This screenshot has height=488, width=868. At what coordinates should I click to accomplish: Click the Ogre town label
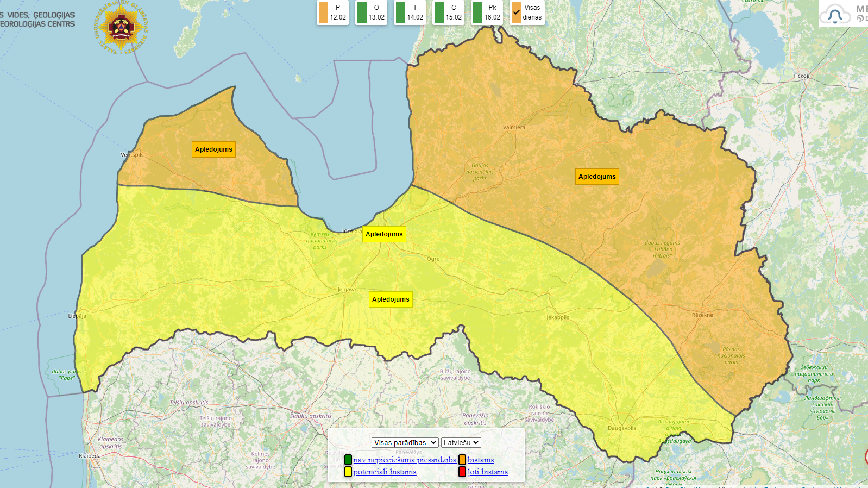pos(433,259)
